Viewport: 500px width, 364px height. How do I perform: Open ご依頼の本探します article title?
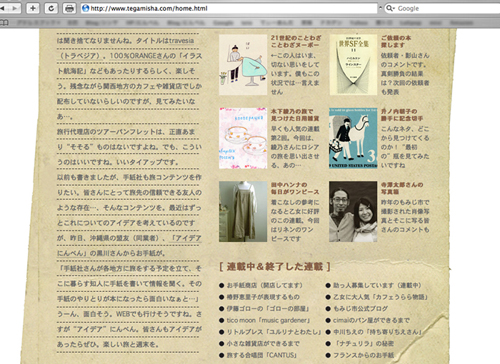coord(396,41)
